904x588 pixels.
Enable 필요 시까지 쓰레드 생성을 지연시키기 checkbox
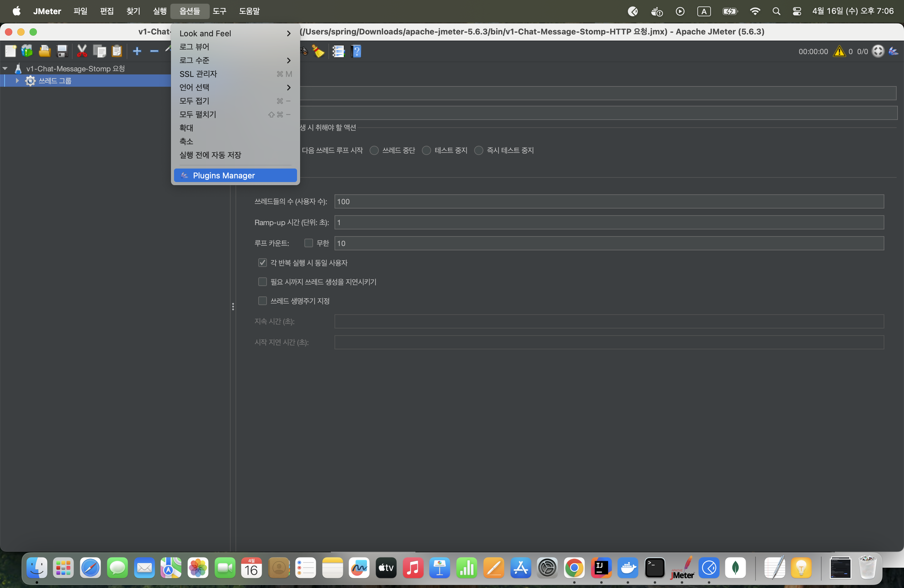tap(263, 281)
